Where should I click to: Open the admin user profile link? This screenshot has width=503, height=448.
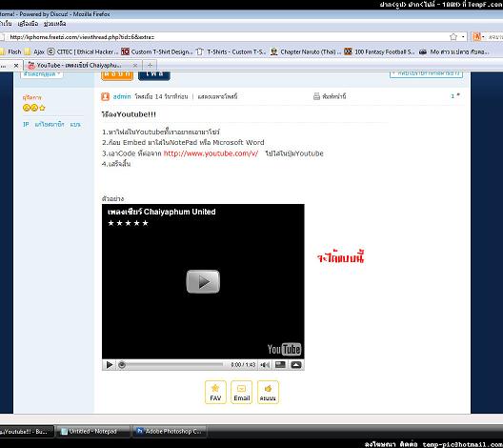(122, 96)
